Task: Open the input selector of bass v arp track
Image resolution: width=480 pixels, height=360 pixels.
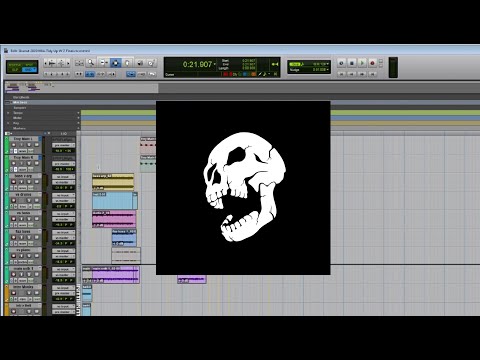Action: click(x=63, y=176)
